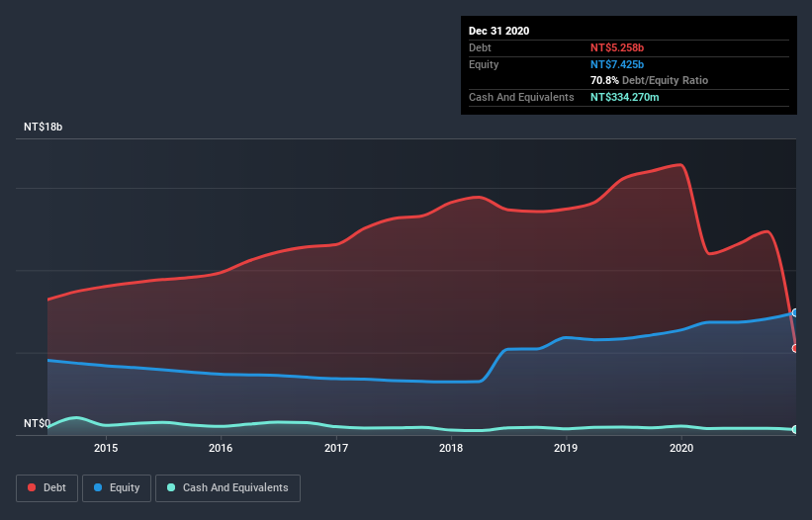812x520 pixels.
Task: Click the NT$18b axis label
Action: click(x=43, y=127)
